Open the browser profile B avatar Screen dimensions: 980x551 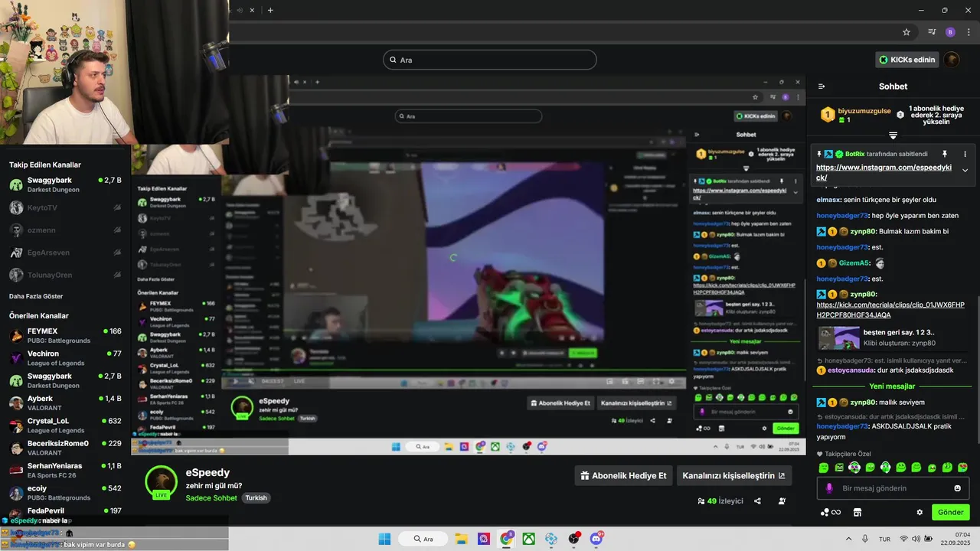950,32
